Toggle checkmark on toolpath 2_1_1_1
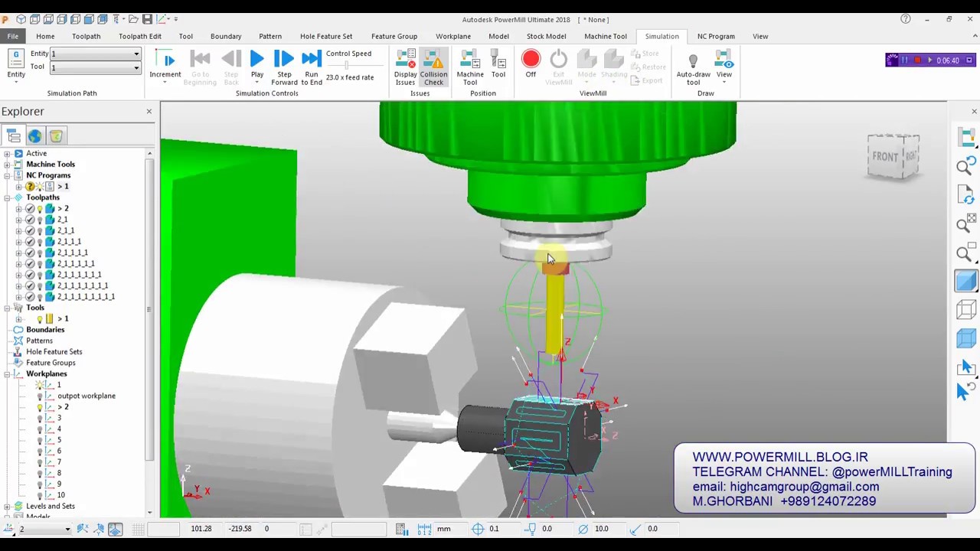Viewport: 980px width, 551px height. [30, 242]
